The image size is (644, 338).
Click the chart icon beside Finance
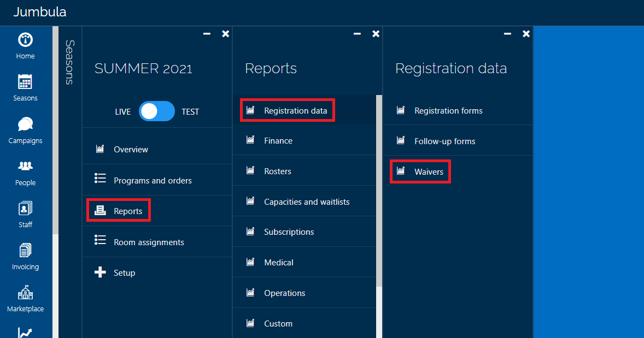pyautogui.click(x=250, y=140)
